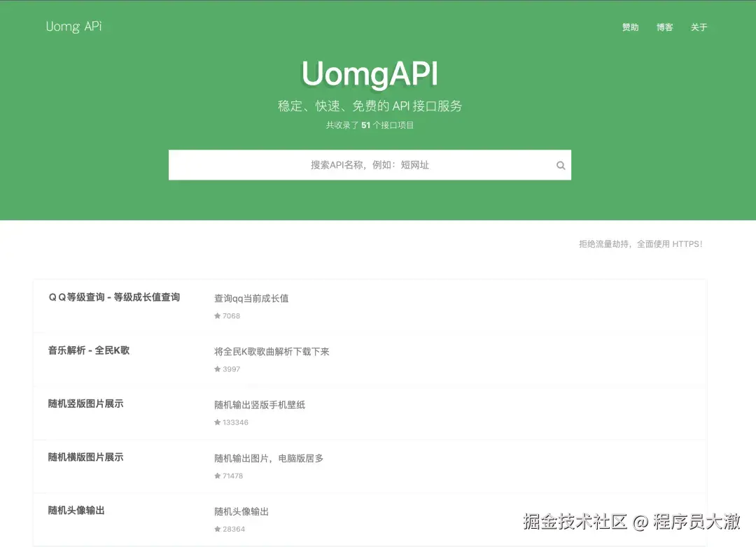This screenshot has width=756, height=547.
Task: Click star icon next to 7068
Action: tap(218, 315)
